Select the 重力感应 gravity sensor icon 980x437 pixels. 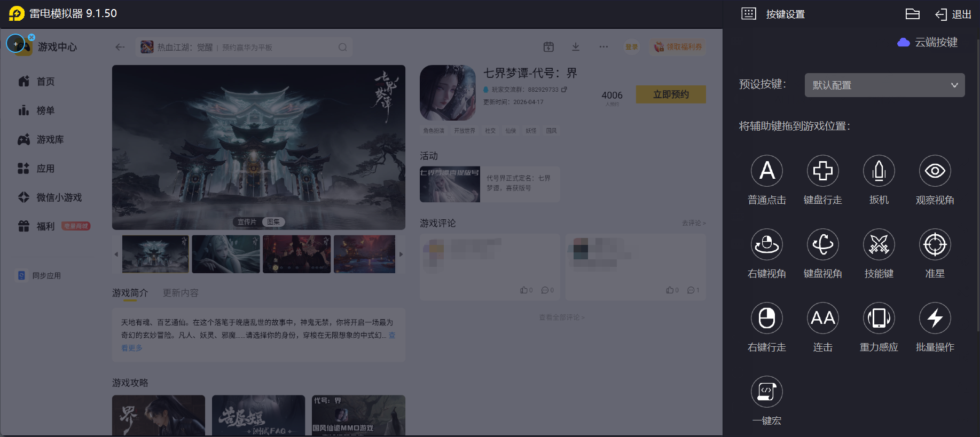coord(879,318)
